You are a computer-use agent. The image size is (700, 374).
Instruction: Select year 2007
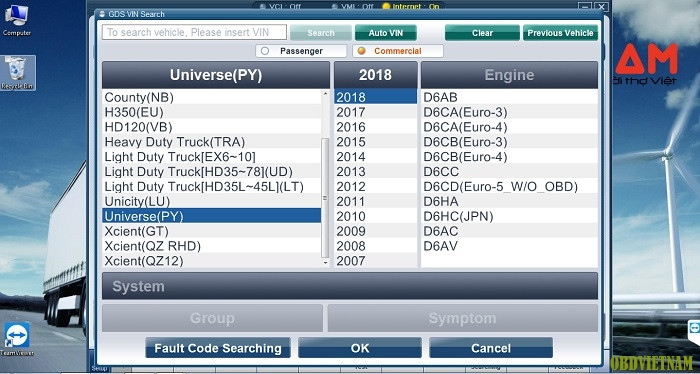pyautogui.click(x=375, y=261)
